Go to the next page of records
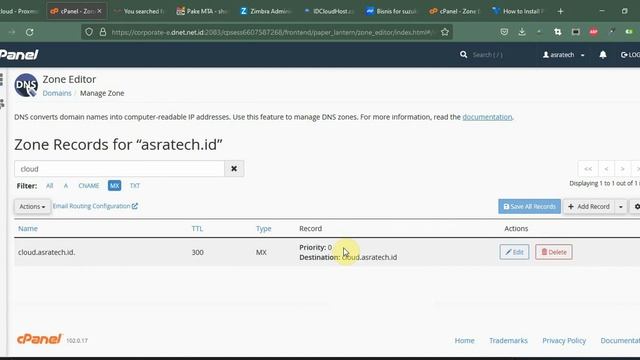This screenshot has height=360, width=640. (622, 169)
